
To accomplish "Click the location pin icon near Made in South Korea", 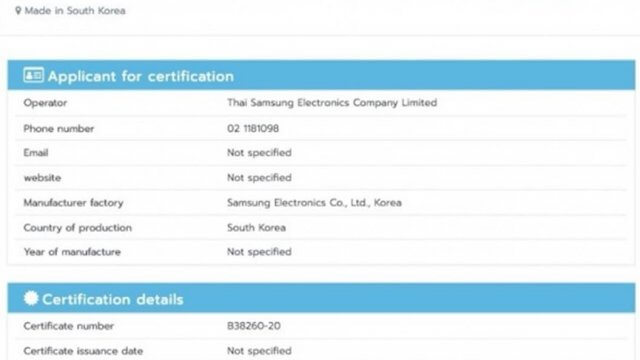I will (x=18, y=11).
